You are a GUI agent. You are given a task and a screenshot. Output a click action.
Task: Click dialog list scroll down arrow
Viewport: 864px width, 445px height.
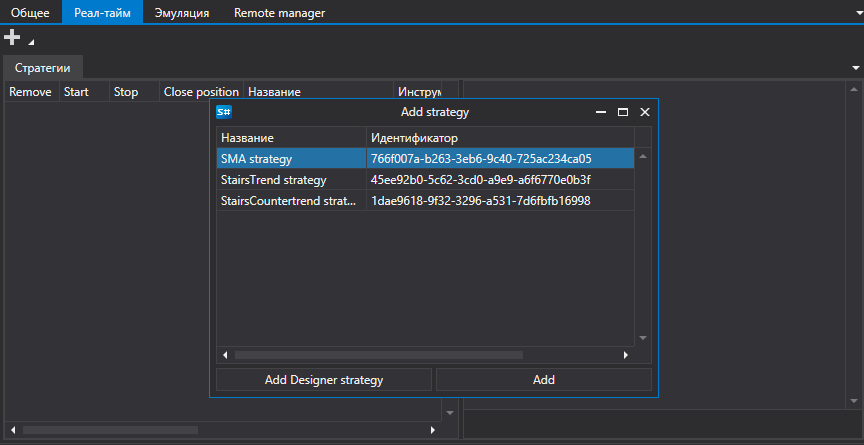pos(642,338)
